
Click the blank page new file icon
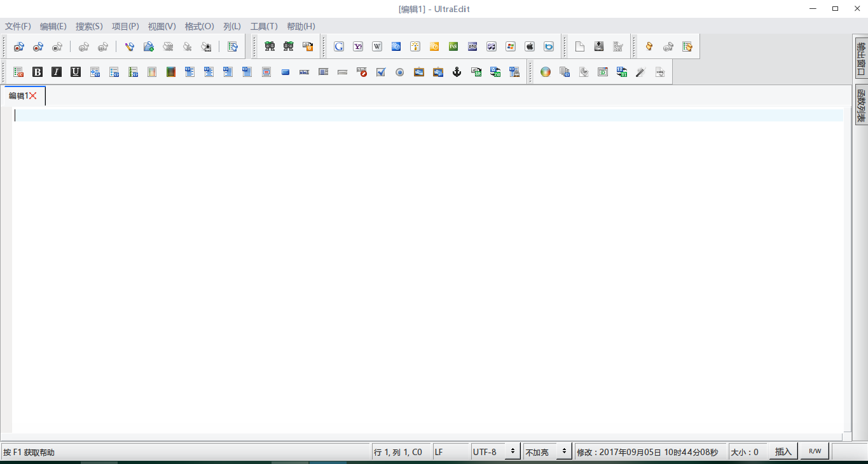[x=580, y=46]
